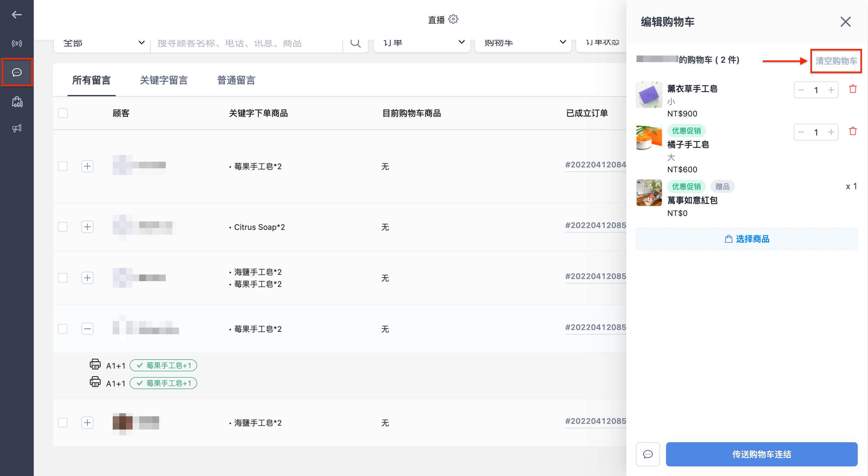Delete orange handmade soap from cart
Screen dimensions: 868x476
click(x=853, y=131)
